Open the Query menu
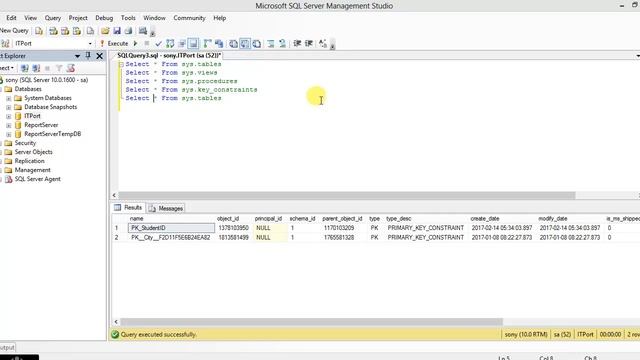Image resolution: width=640 pixels, height=360 pixels. (x=53, y=18)
